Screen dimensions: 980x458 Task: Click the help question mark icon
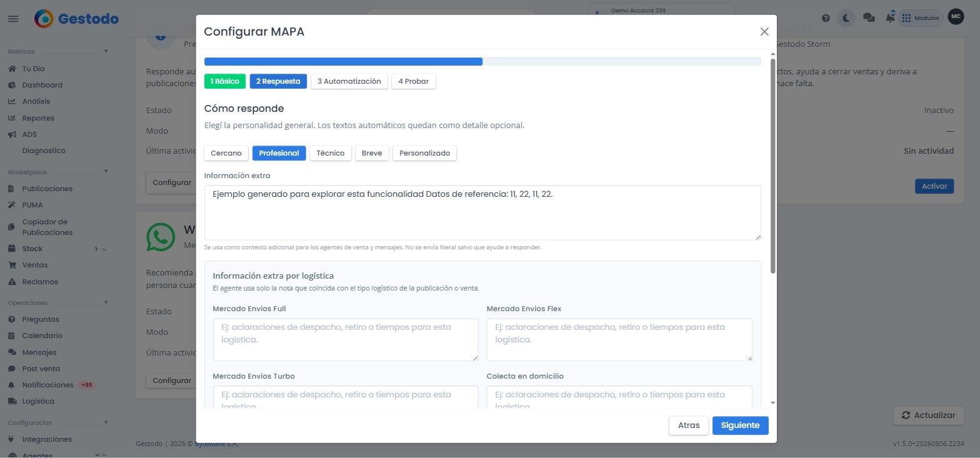(x=826, y=18)
